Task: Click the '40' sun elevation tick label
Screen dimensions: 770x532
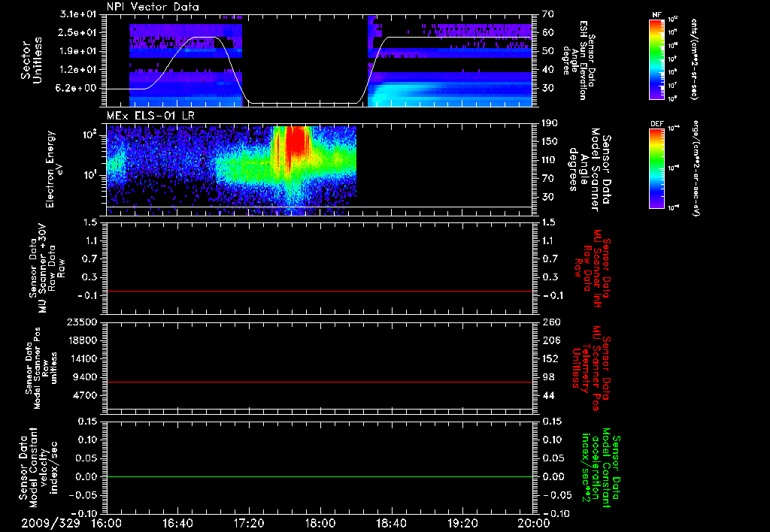Action: (547, 70)
